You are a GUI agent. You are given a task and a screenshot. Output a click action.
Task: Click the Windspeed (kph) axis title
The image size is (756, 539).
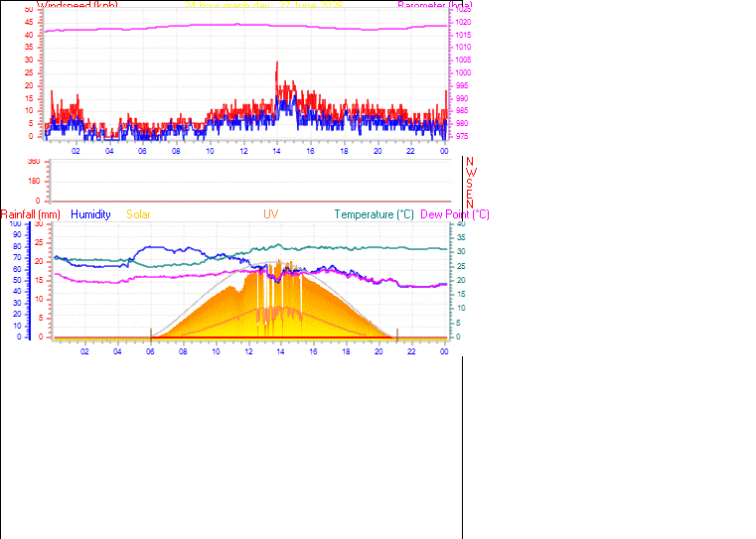click(77, 5)
